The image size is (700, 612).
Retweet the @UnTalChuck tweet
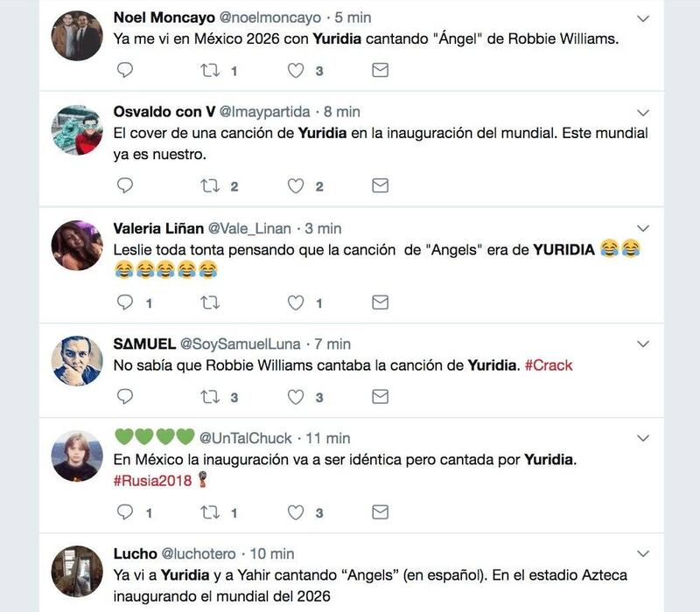tap(210, 512)
